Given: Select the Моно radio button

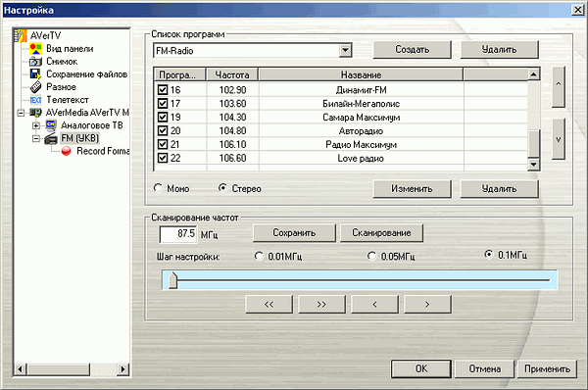Looking at the screenshot, I should point(158,188).
